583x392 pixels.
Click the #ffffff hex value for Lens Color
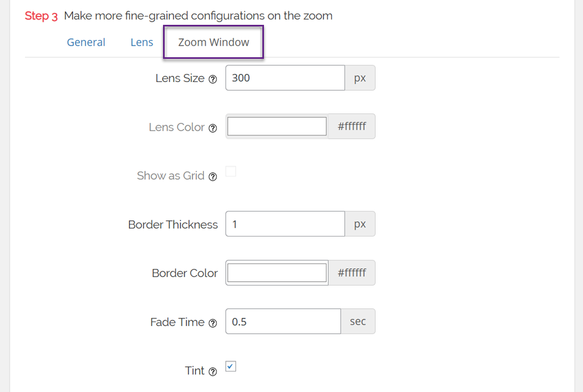(351, 126)
